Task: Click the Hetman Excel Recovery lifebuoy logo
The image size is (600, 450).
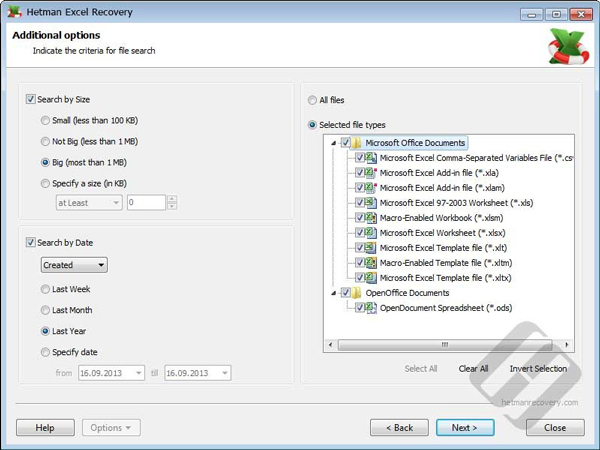Action: (567, 45)
